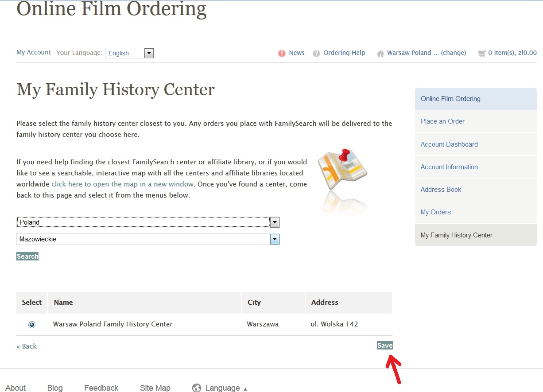Screen dimensions: 543x392
Task: Click the My Account link
Action: [34, 52]
